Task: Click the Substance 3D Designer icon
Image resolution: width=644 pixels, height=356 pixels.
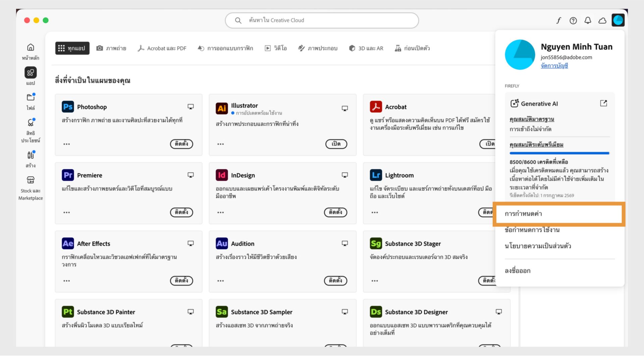Action: [376, 312]
